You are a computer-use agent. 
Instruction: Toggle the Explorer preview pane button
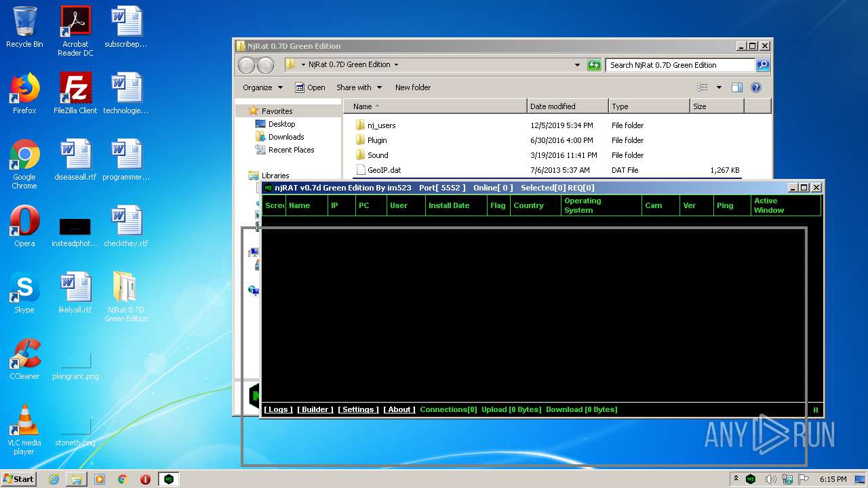(x=737, y=87)
